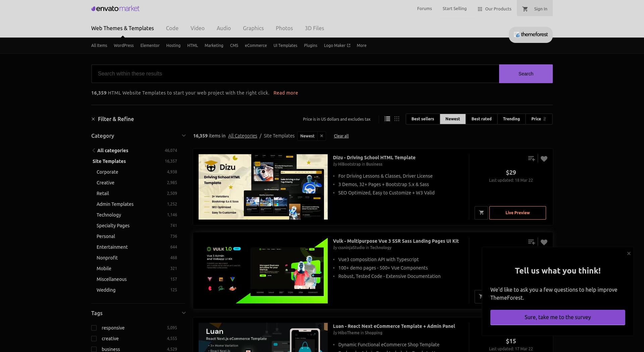Check the responsive tag checkbox

click(94, 328)
